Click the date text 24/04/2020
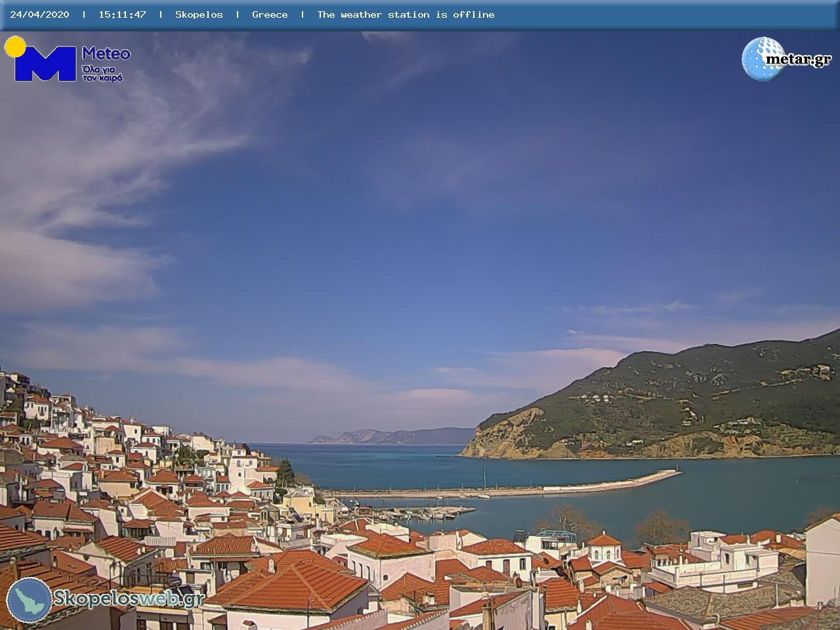Screen dimensions: 840x630 pyautogui.click(x=39, y=14)
